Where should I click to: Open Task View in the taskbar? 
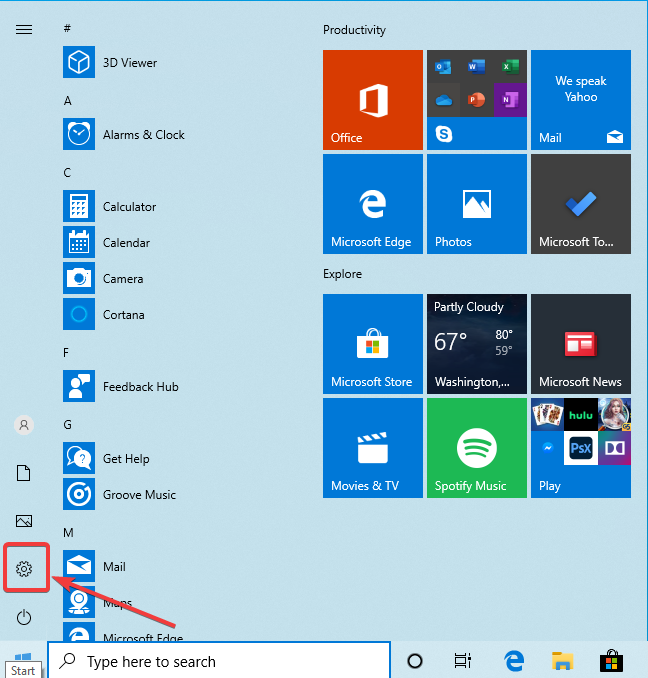463,661
